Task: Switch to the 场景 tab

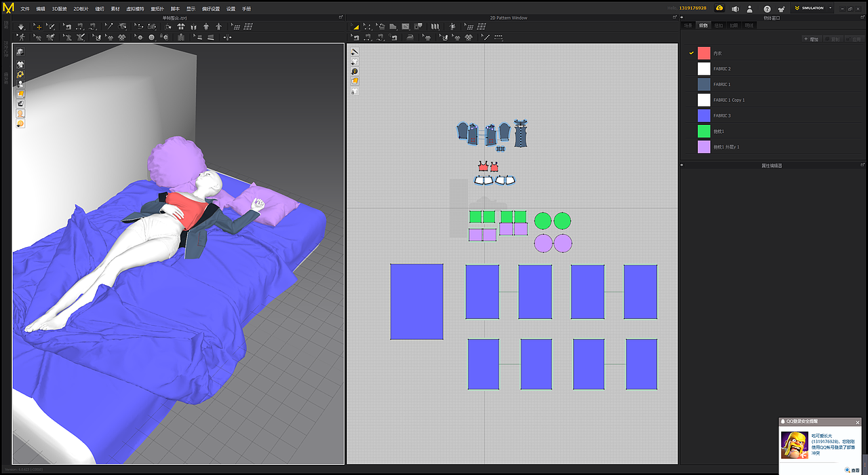Action: click(688, 25)
